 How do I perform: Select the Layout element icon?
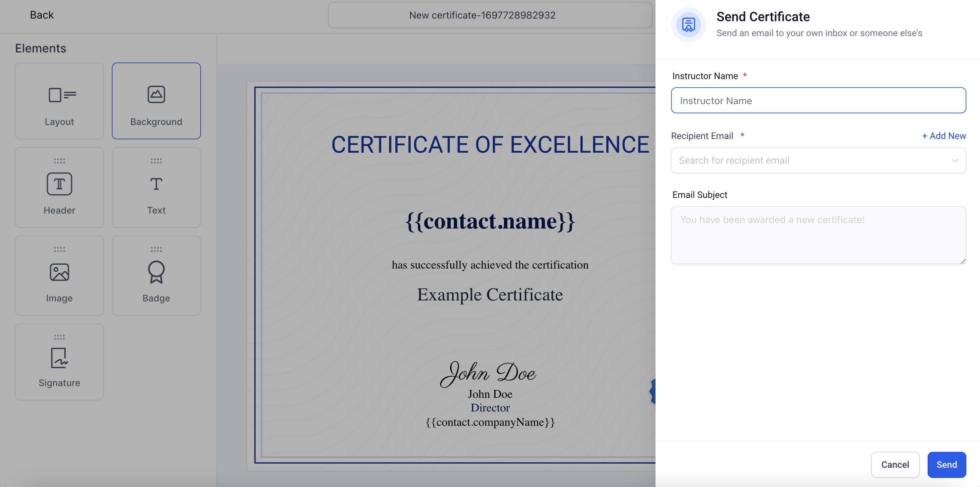pyautogui.click(x=62, y=95)
